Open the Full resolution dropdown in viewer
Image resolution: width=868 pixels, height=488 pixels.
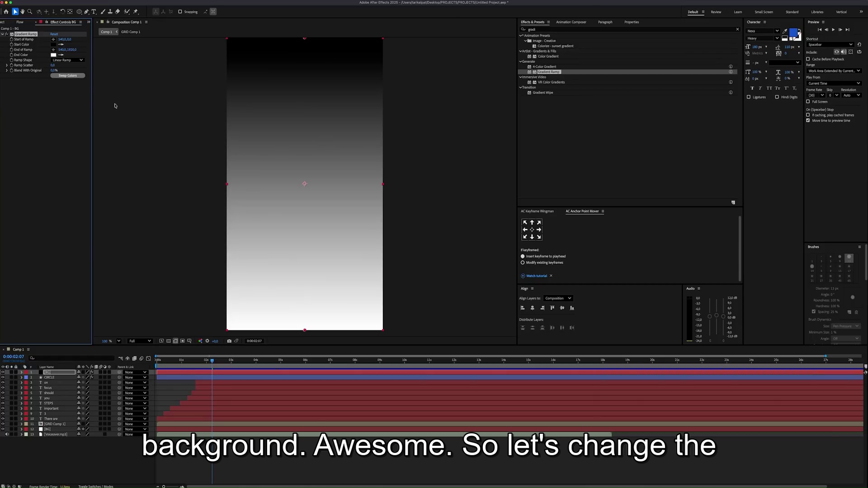coord(140,341)
